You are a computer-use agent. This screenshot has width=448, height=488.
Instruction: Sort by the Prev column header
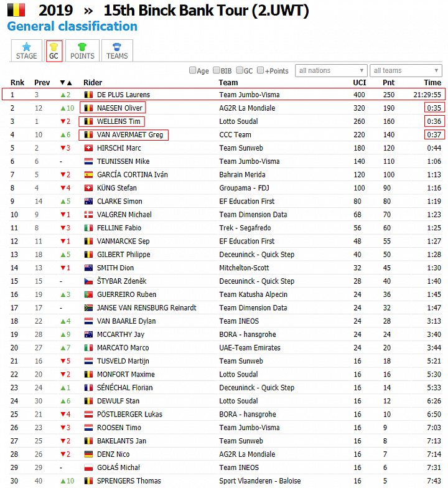click(42, 82)
